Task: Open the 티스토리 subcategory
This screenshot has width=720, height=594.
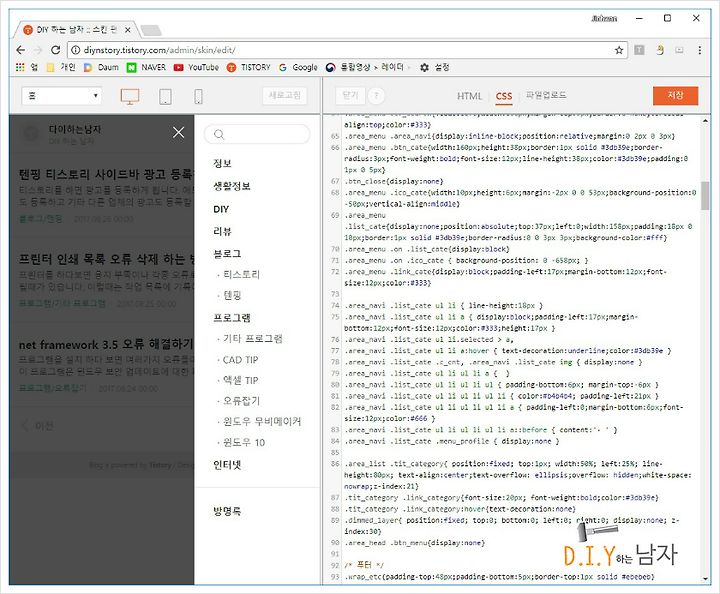Action: (241, 275)
